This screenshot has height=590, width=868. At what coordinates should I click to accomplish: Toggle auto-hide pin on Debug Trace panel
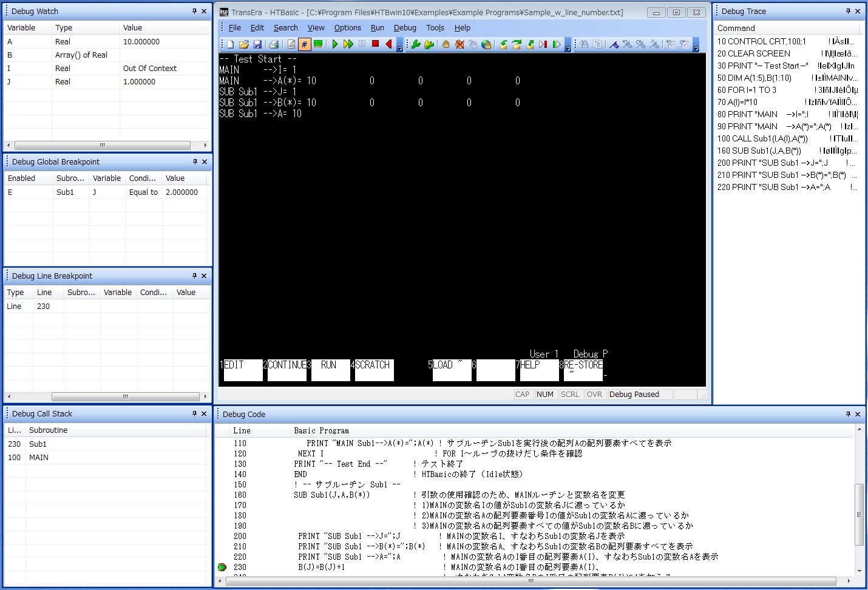(848, 11)
